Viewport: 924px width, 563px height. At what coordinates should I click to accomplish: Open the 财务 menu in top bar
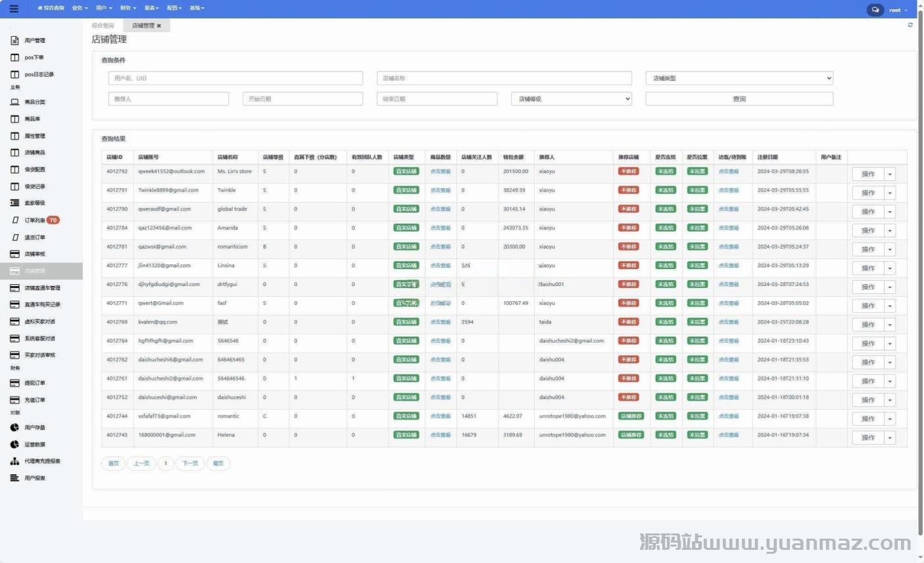coord(128,8)
